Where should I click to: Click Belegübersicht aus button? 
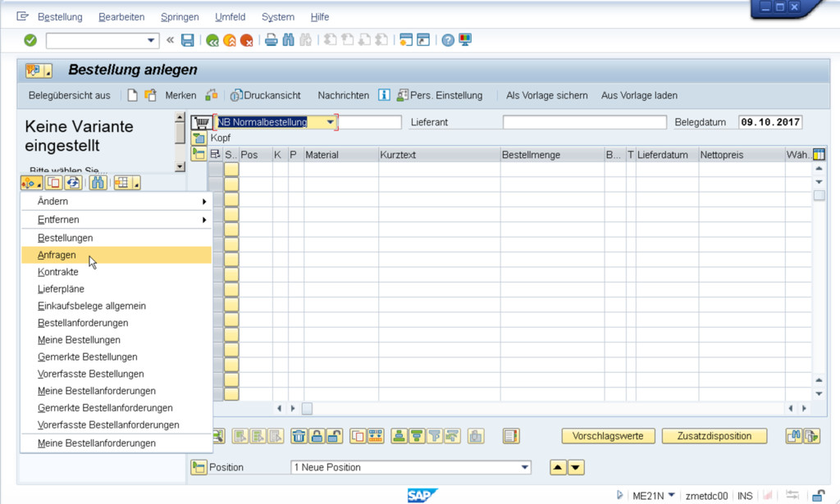69,95
